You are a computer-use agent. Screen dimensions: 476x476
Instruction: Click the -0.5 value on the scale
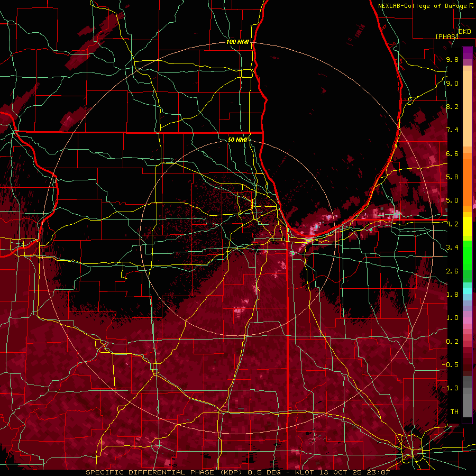(450, 365)
